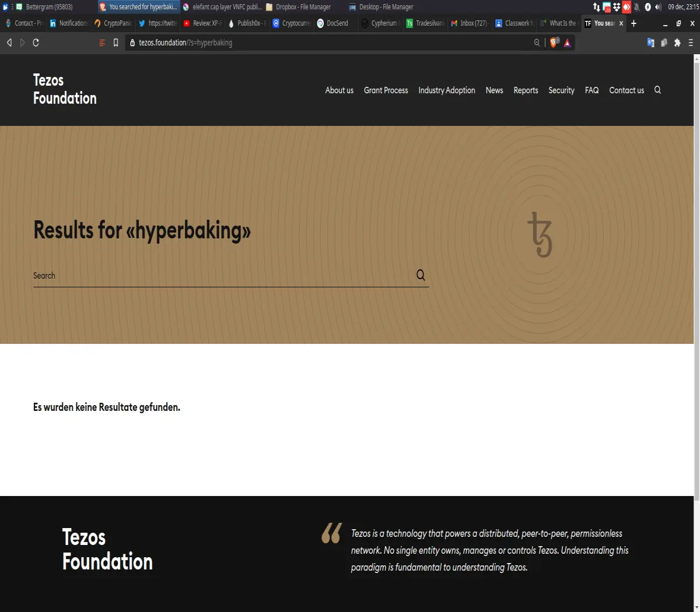This screenshot has width=700, height=612.
Task: Switch to the Tradesilvania tab
Action: 425,23
